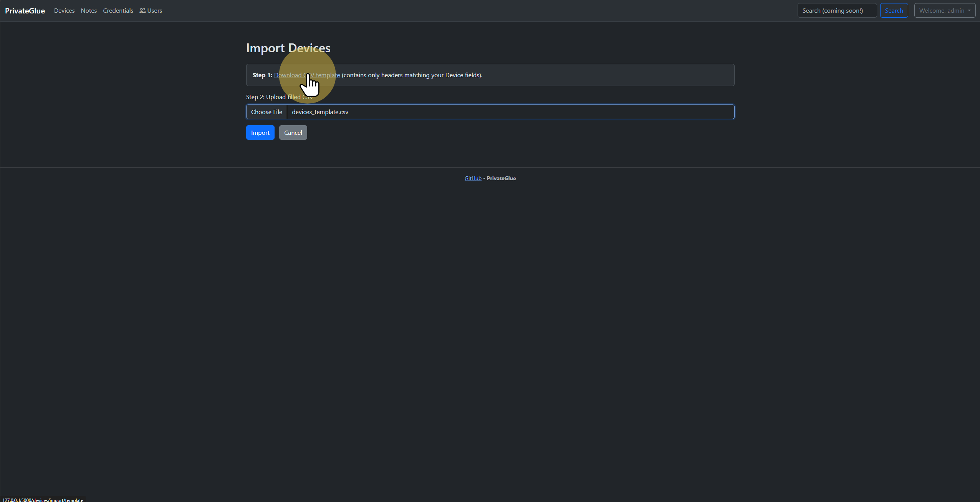Screen dimensions: 980x502
Task: Click the 'Step 2: Upload filled CSV' label
Action: (279, 97)
